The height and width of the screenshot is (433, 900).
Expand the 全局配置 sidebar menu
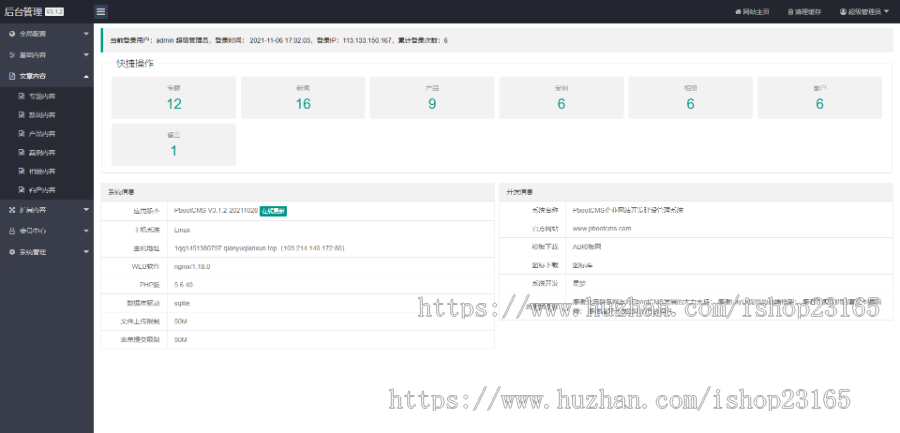click(46, 34)
